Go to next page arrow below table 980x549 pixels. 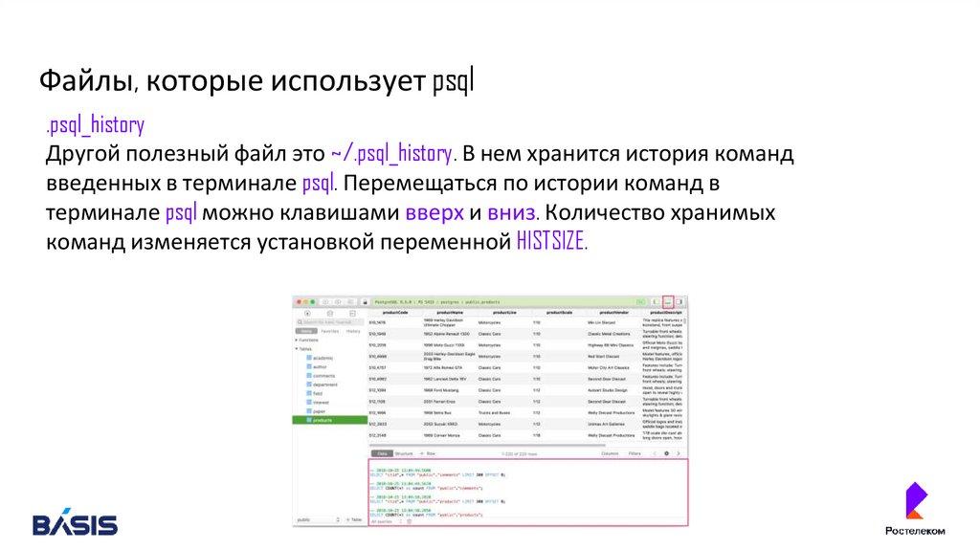tap(679, 453)
